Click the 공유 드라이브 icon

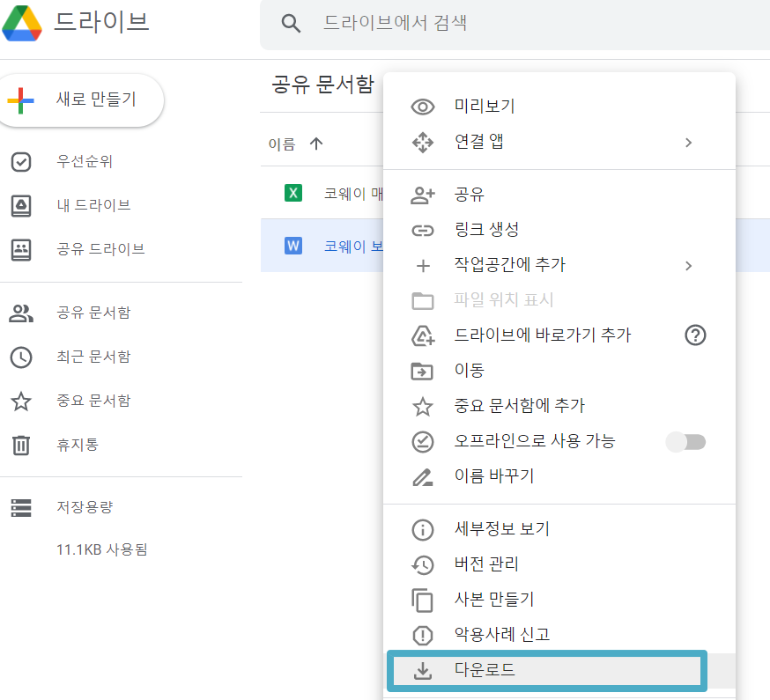[x=21, y=250]
